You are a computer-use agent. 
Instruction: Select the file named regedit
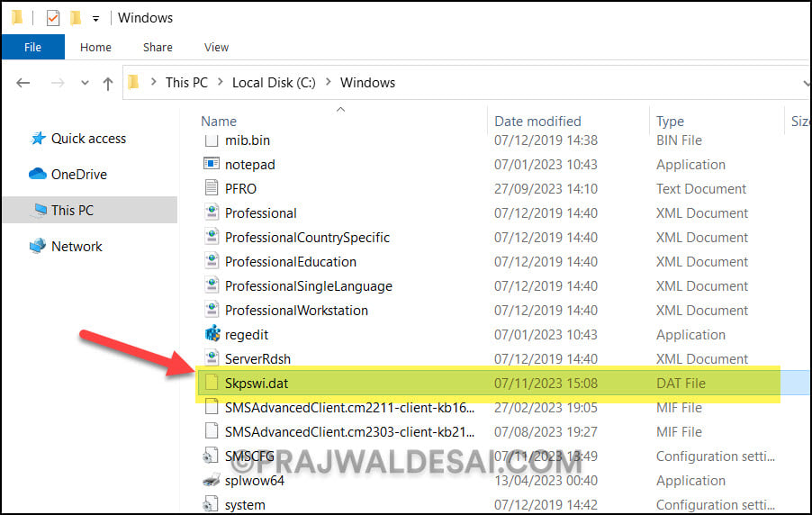pyautogui.click(x=247, y=335)
